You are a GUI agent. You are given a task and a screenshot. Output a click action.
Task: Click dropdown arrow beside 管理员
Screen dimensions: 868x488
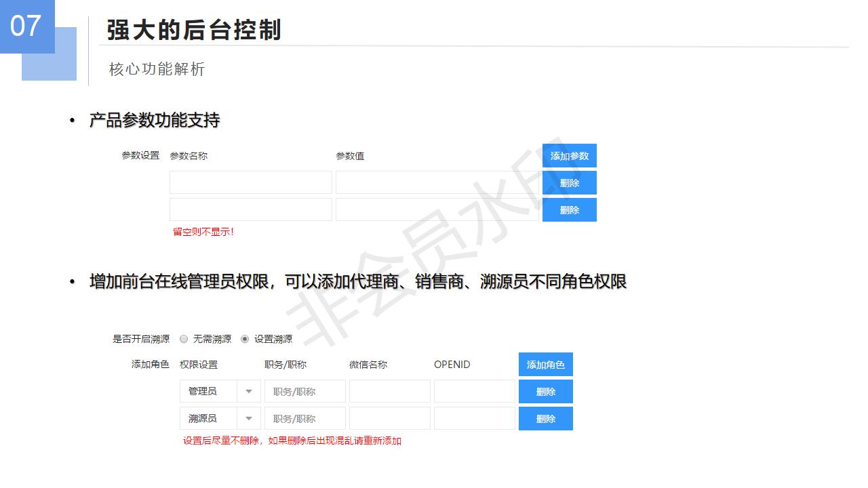pyautogui.click(x=249, y=392)
